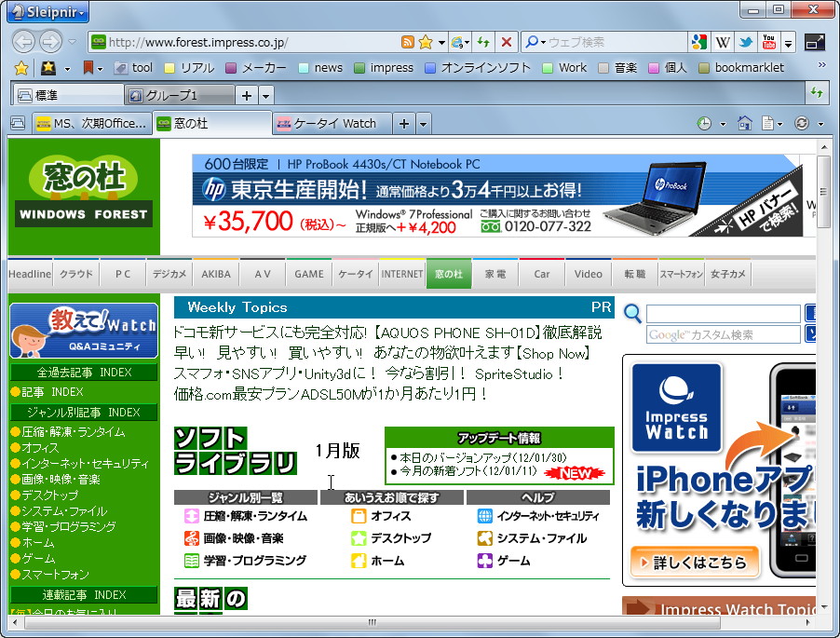Switch to the MS、次期Office tab
The image size is (840, 638).
88,122
